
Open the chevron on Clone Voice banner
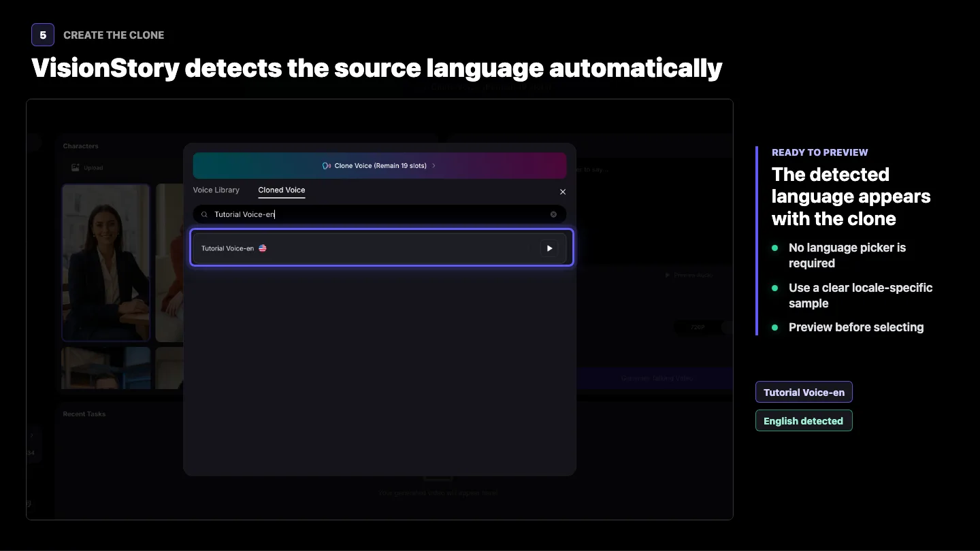click(x=434, y=166)
